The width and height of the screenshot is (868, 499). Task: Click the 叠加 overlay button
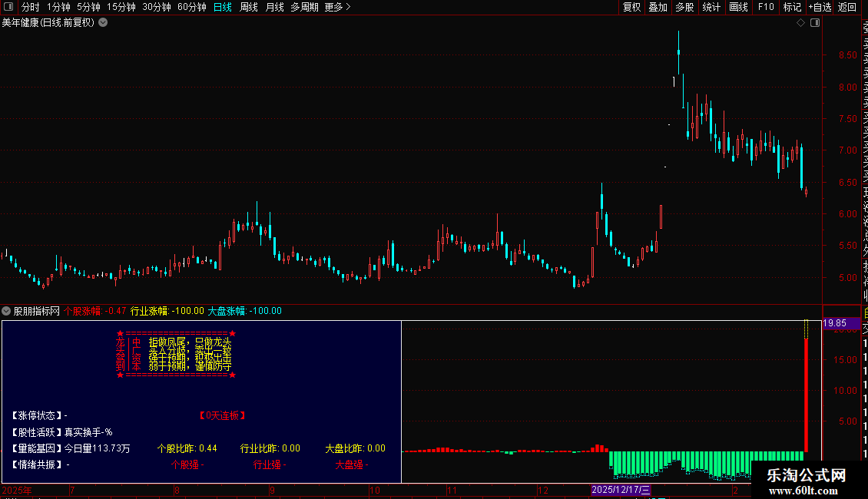(x=658, y=7)
